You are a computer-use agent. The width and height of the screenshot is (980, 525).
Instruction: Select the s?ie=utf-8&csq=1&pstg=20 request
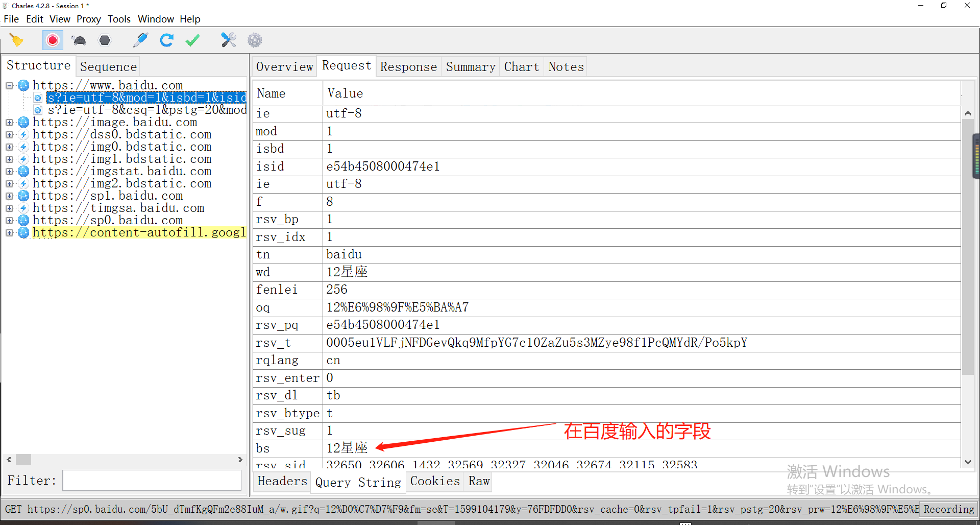point(147,110)
